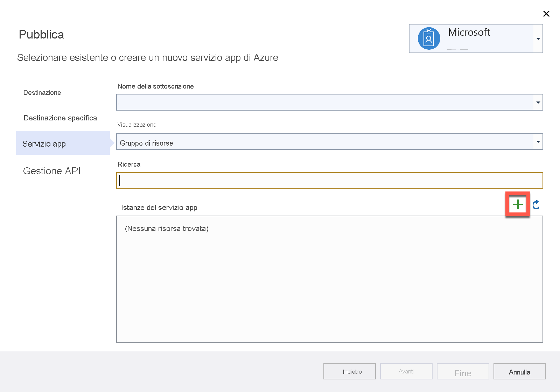The image size is (560, 392).
Task: Click the 'Istanze del servizio app' label
Action: [159, 208]
